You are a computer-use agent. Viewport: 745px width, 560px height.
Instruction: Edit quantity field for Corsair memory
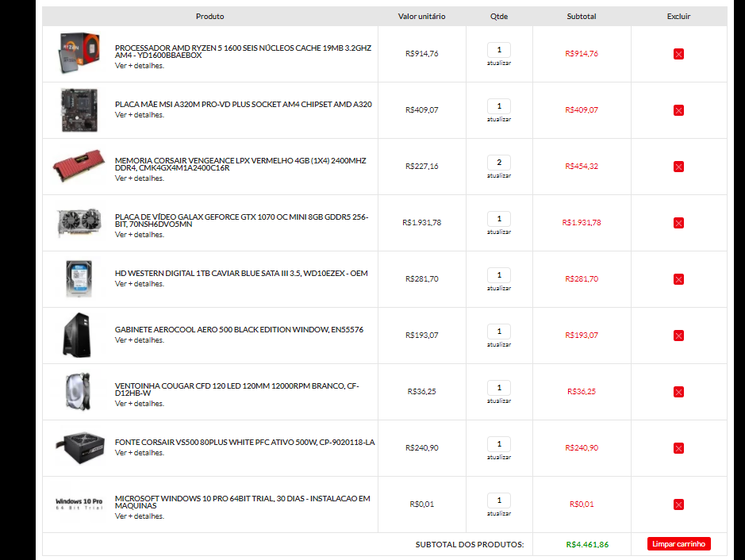tap(499, 163)
